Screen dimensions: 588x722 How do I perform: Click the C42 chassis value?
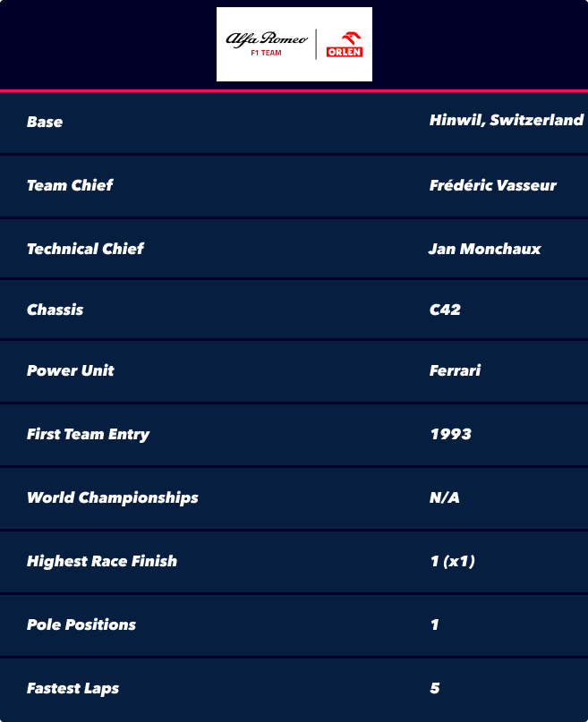click(445, 310)
